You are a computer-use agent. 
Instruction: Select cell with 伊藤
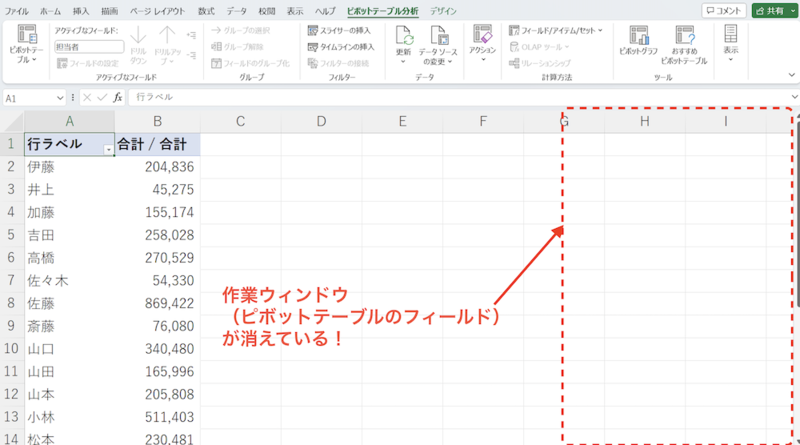pos(69,167)
